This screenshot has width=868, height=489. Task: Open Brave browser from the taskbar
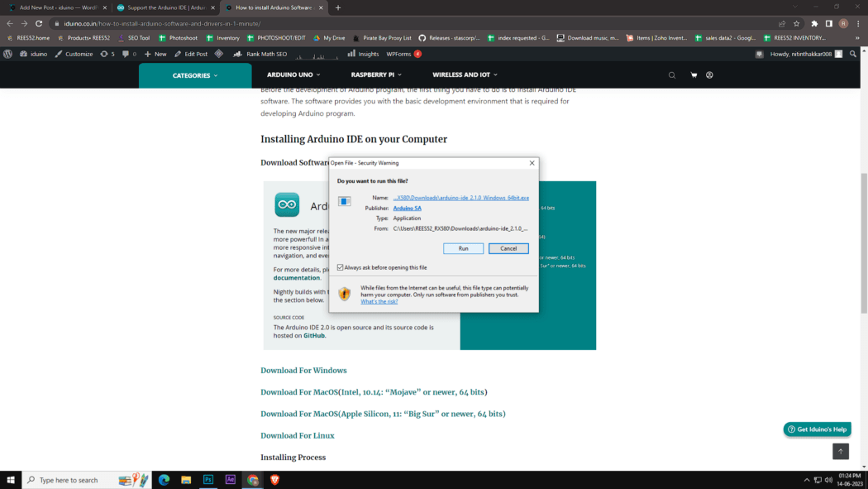(275, 480)
